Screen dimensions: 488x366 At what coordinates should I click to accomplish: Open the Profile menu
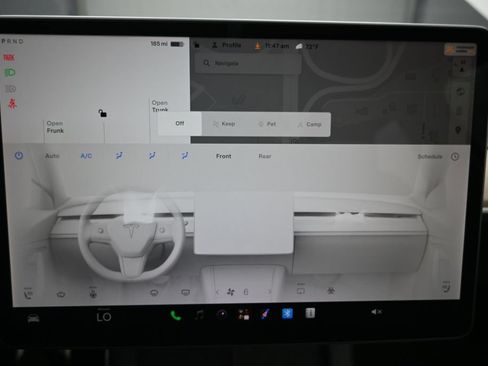pyautogui.click(x=227, y=45)
